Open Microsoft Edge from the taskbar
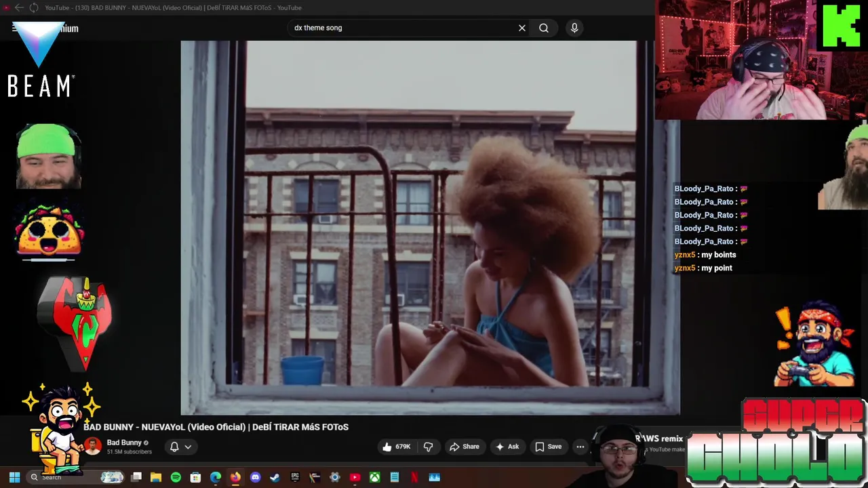Screen dimensions: 868x488 216,477
